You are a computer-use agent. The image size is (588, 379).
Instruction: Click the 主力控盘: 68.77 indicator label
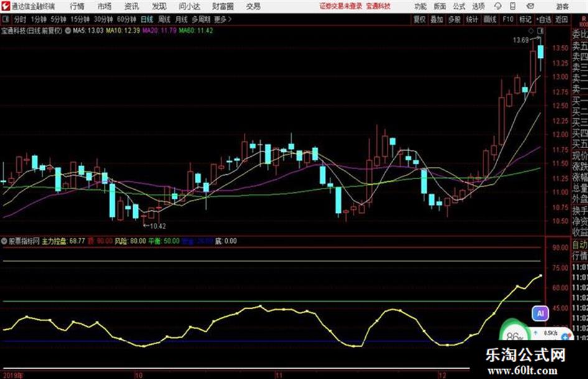[63, 241]
